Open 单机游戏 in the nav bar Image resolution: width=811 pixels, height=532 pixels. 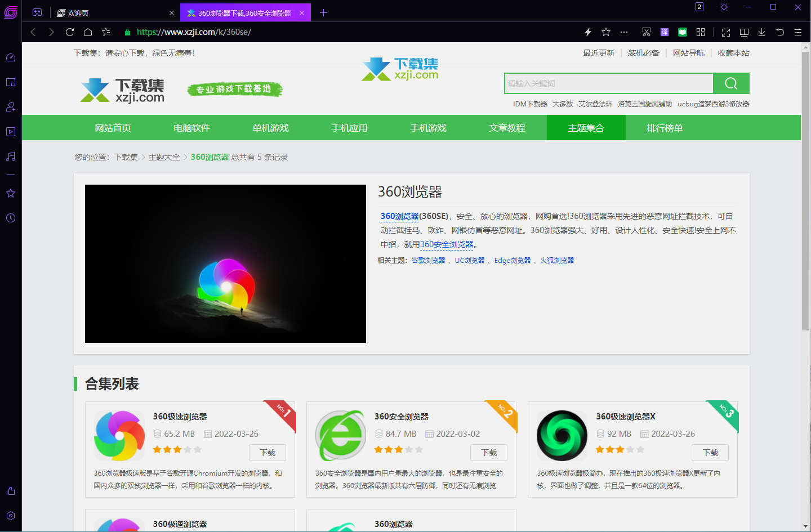[x=271, y=128]
